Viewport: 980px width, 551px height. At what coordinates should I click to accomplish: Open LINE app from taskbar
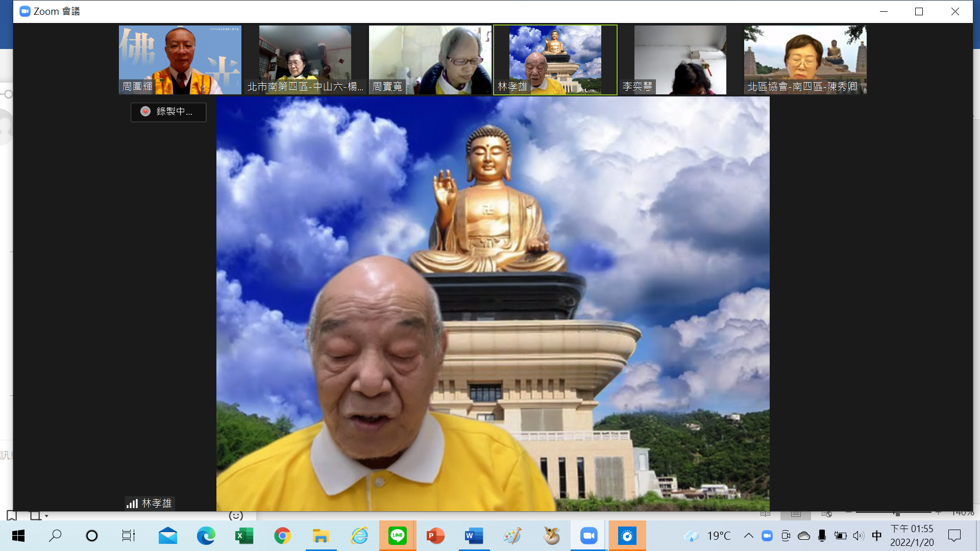click(x=397, y=536)
